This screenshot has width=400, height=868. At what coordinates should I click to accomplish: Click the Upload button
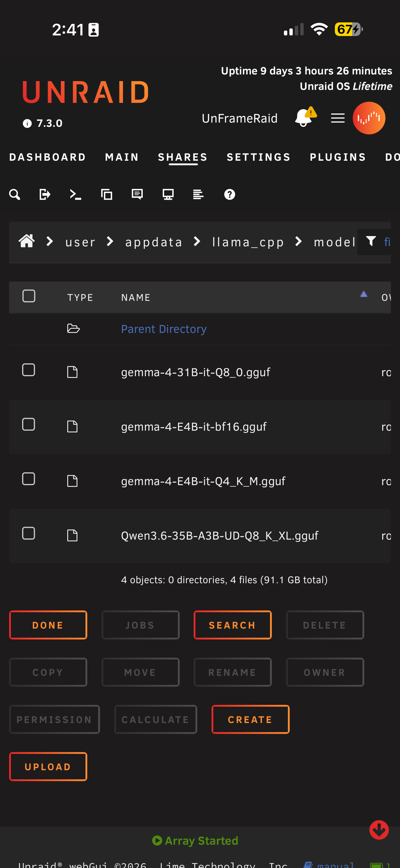click(48, 767)
